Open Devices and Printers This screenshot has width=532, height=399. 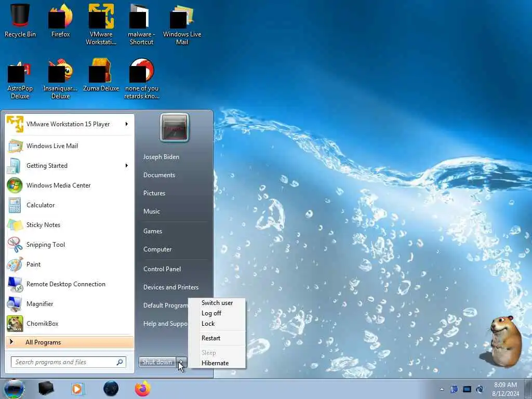click(170, 287)
